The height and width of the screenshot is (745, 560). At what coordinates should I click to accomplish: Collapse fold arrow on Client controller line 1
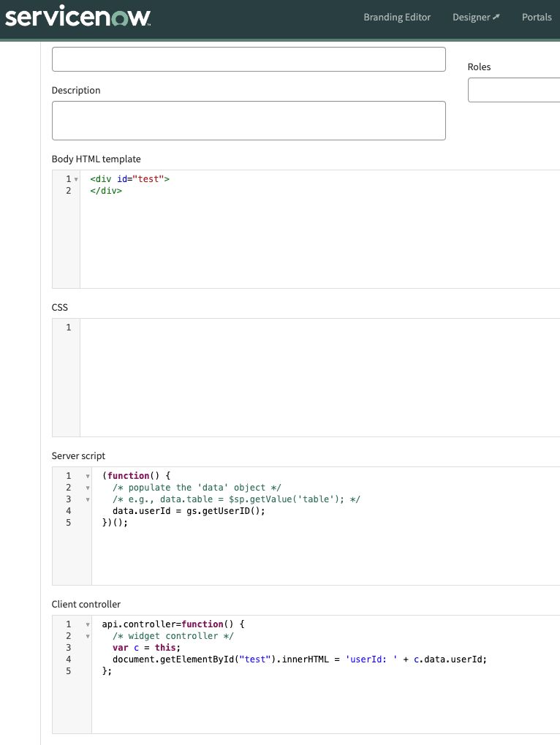[88, 625]
